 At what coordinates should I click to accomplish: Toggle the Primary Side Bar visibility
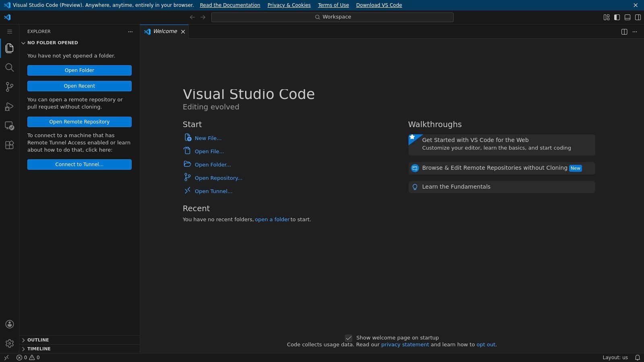pos(617,17)
